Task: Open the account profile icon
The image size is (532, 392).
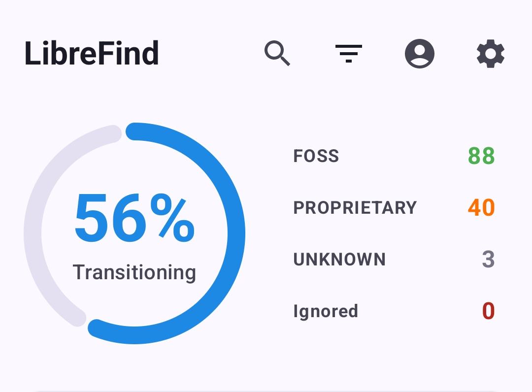Action: tap(420, 54)
